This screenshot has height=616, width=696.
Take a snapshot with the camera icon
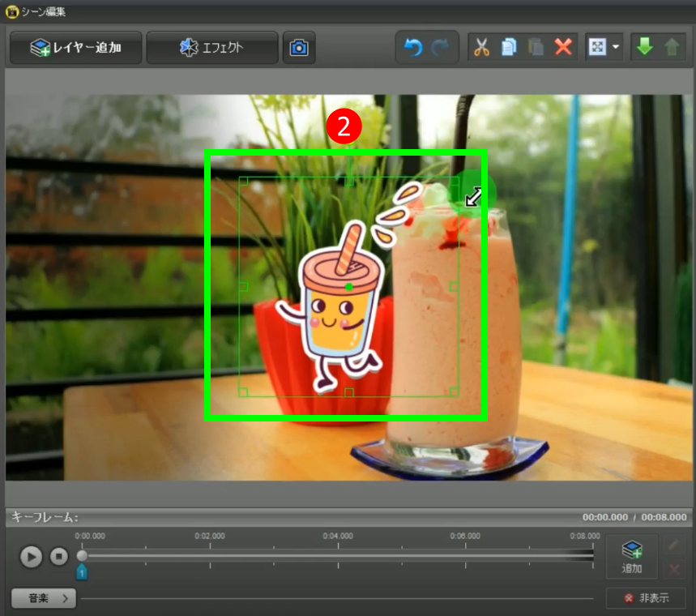[299, 48]
